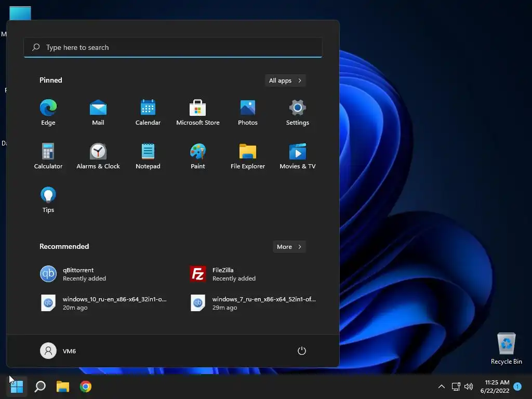Click the Windows Start button on taskbar
Viewport: 532px width, 399px height.
pos(17,387)
